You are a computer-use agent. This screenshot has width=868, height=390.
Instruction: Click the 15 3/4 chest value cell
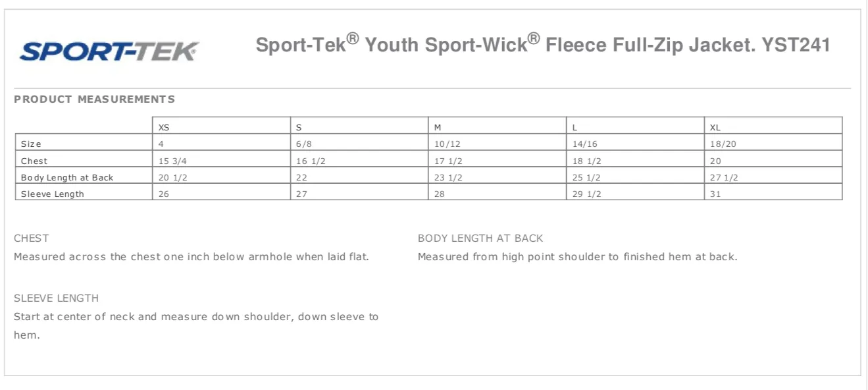click(x=222, y=159)
